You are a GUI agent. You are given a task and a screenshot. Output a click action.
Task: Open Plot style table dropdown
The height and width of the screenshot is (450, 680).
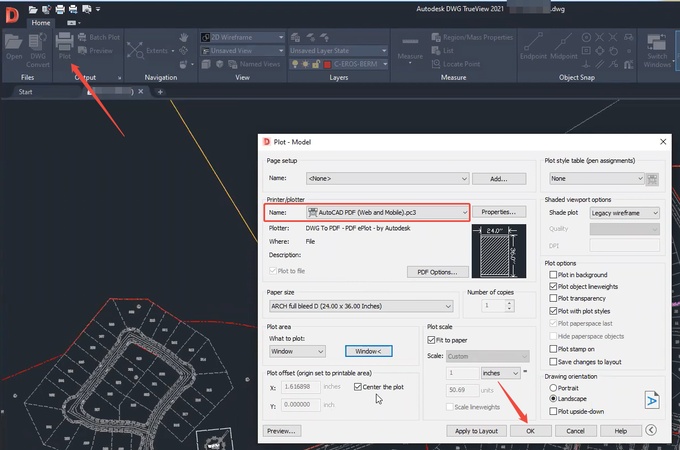point(596,179)
